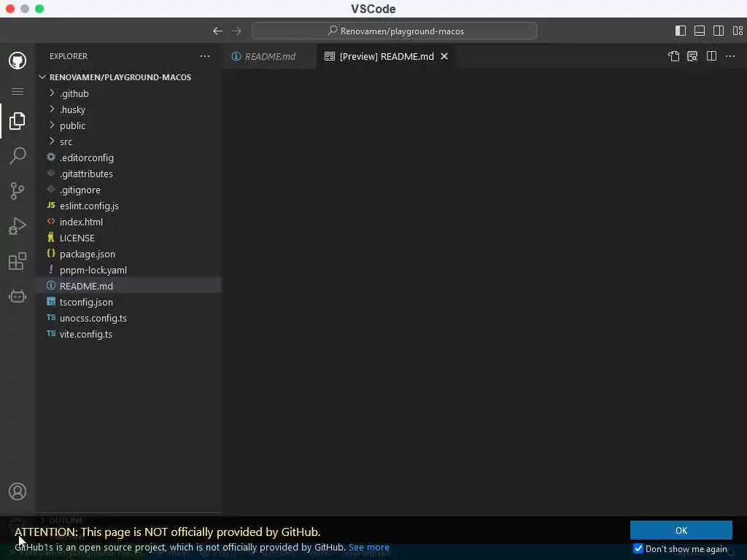Expand the .husky folder
This screenshot has width=747, height=560.
point(128,109)
